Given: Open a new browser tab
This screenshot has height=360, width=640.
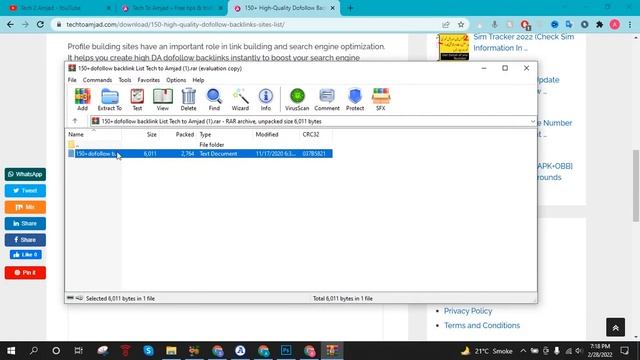Looking at the screenshot, I should click(350, 8).
